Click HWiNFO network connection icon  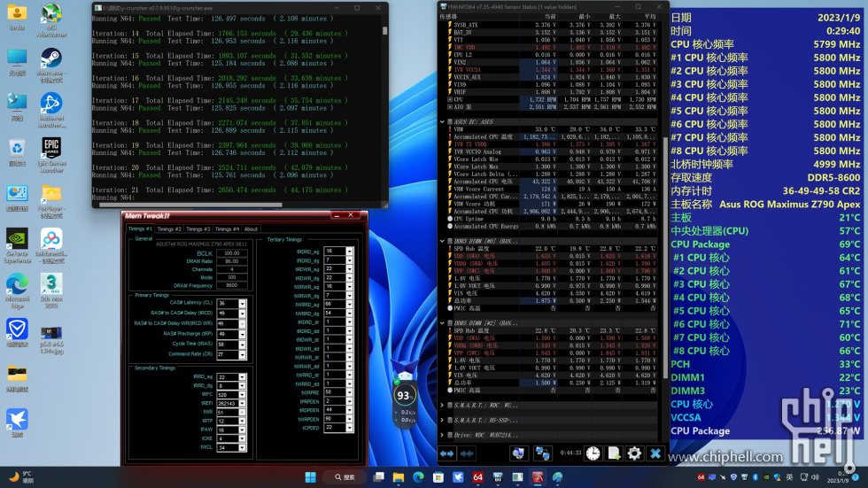click(x=542, y=453)
